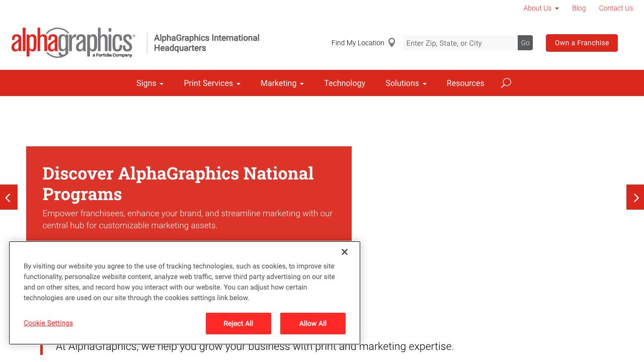Viewport: 644px width, 362px height.
Task: Expand the Signs menu
Action: 150,83
